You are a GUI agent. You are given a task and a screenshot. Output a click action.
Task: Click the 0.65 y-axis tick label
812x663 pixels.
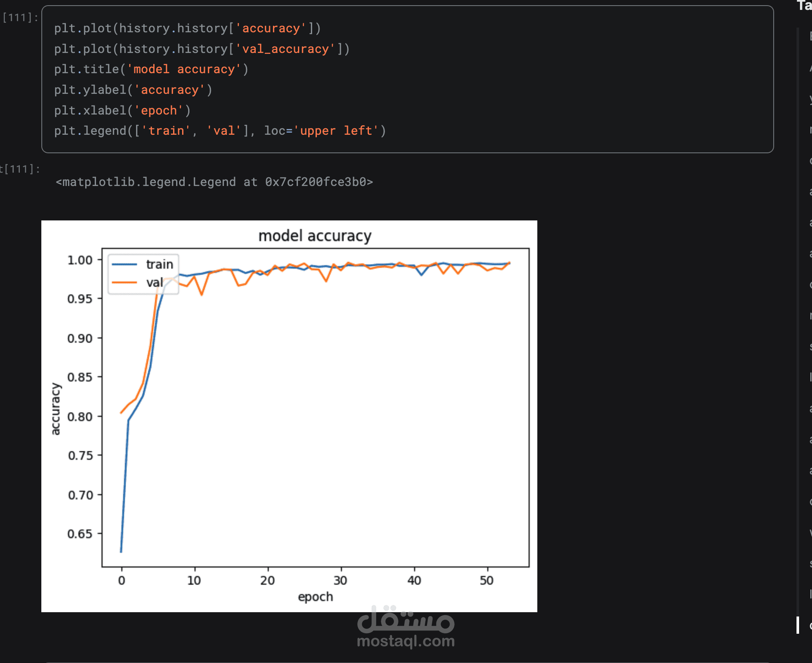(80, 534)
